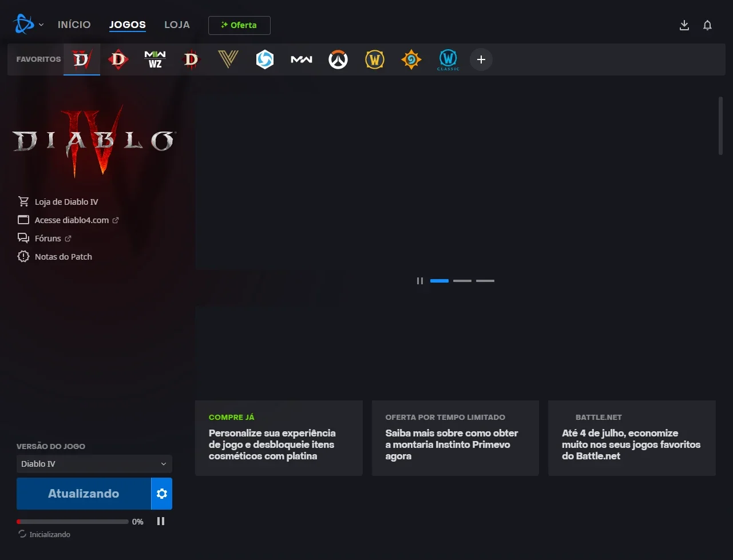The height and width of the screenshot is (560, 733).
Task: Click the Inicializando status text
Action: pos(50,534)
